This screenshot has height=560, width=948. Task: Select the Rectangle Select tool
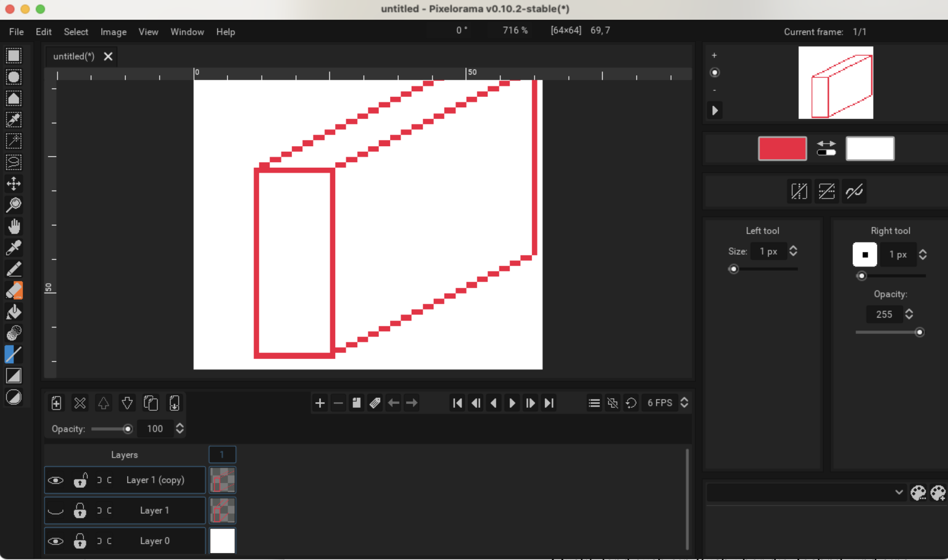click(14, 56)
